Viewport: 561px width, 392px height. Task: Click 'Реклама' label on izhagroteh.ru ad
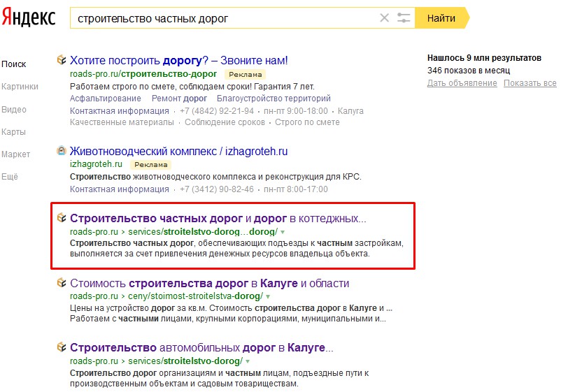(x=150, y=164)
